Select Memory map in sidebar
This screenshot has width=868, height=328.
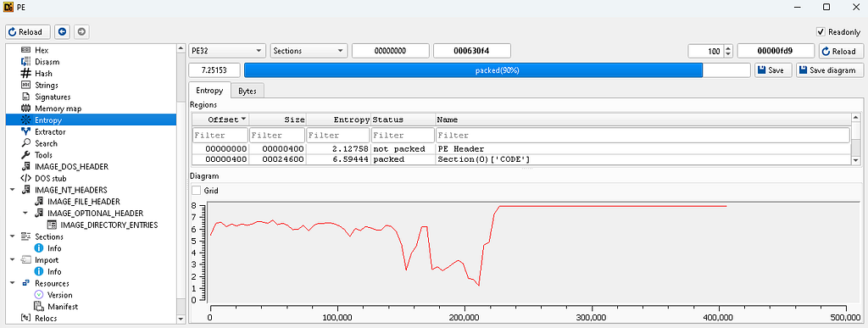[x=58, y=108]
